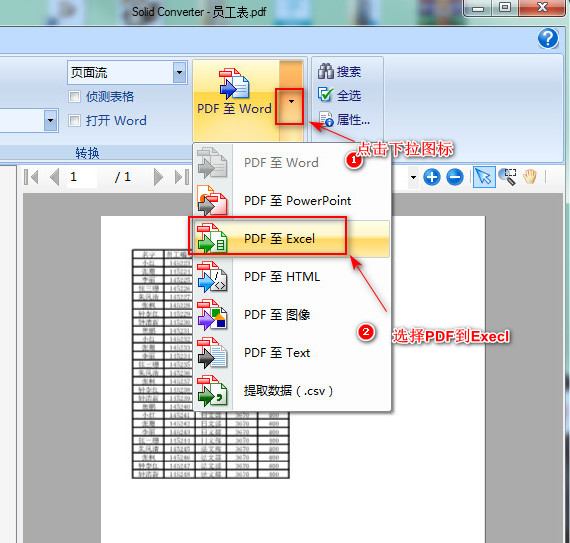Click the current page number field

tap(82, 177)
